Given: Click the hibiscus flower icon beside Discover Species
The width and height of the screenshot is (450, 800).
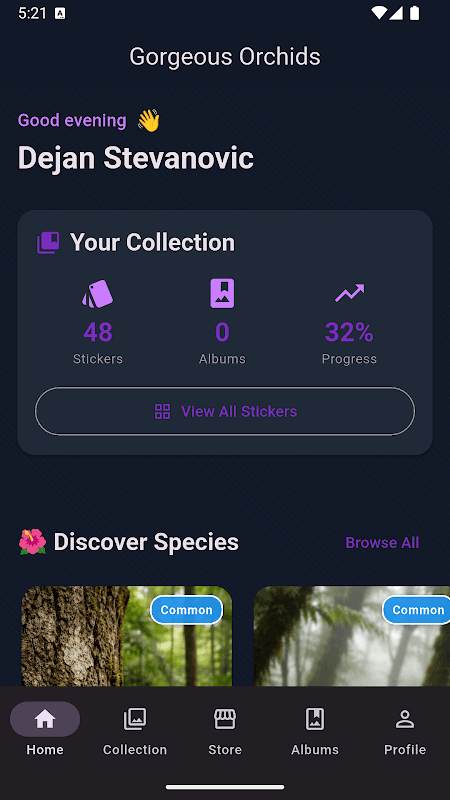Looking at the screenshot, I should [32, 542].
